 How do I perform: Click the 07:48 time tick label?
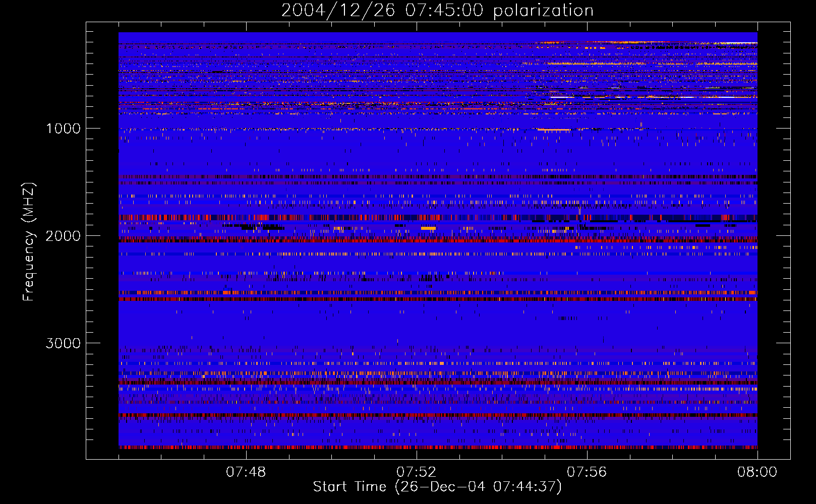[x=246, y=472]
